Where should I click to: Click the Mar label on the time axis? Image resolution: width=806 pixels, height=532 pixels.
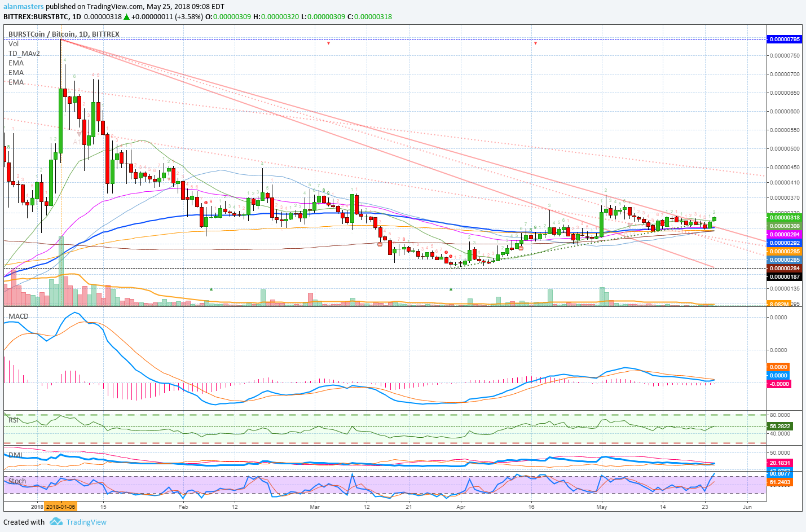[315, 507]
